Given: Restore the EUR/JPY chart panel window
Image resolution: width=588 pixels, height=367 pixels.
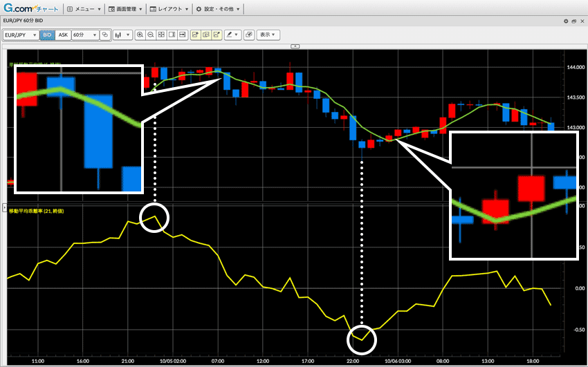Looking at the screenshot, I should pos(573,21).
